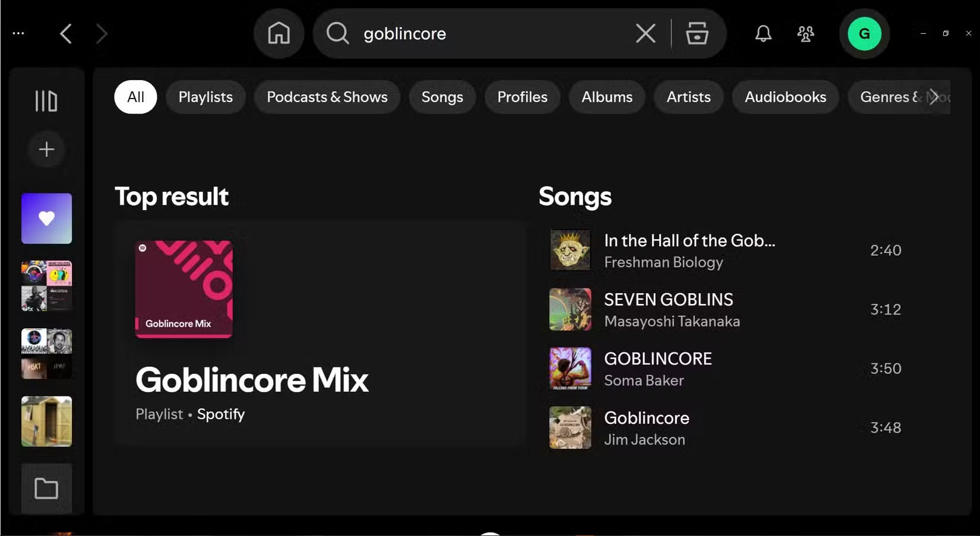The width and height of the screenshot is (980, 536).
Task: Navigate back to previous page
Action: tap(66, 33)
